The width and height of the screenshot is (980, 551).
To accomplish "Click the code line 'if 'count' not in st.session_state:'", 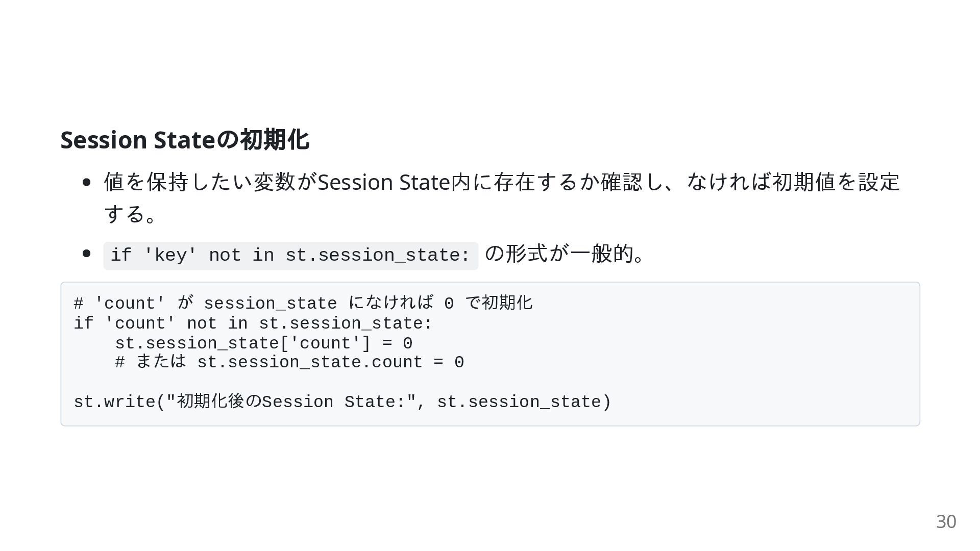I will click(x=253, y=323).
